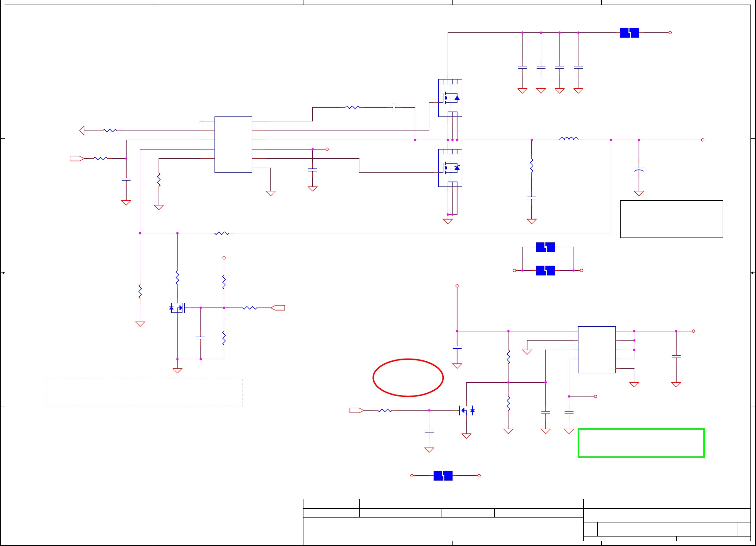Select the red ellipse annotation

(x=408, y=378)
